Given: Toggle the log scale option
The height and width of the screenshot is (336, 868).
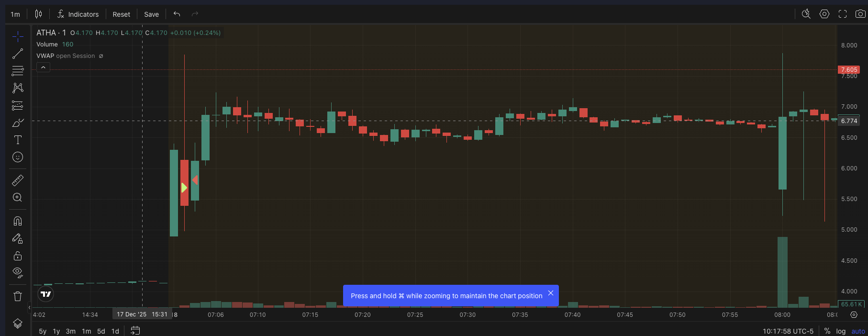Looking at the screenshot, I should pyautogui.click(x=841, y=331).
